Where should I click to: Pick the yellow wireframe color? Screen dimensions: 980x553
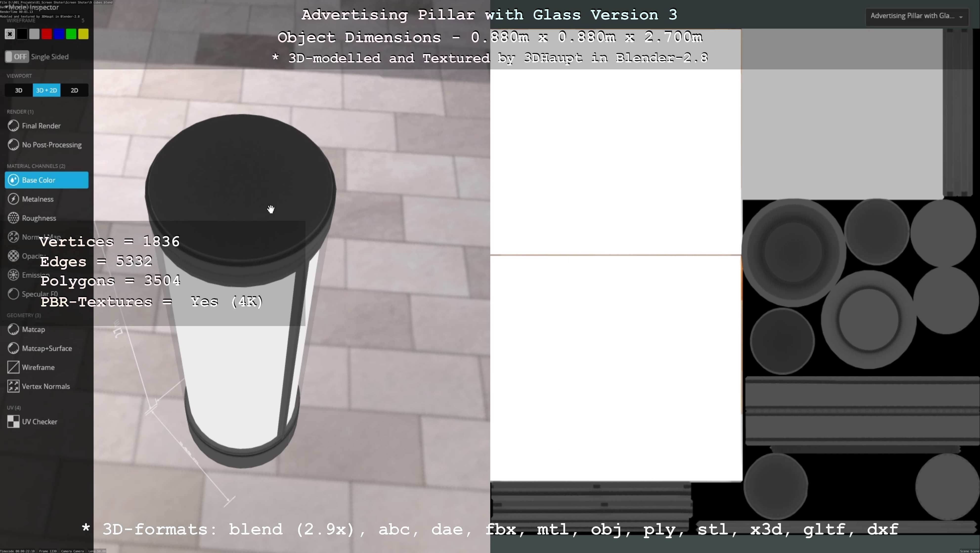pyautogui.click(x=83, y=34)
